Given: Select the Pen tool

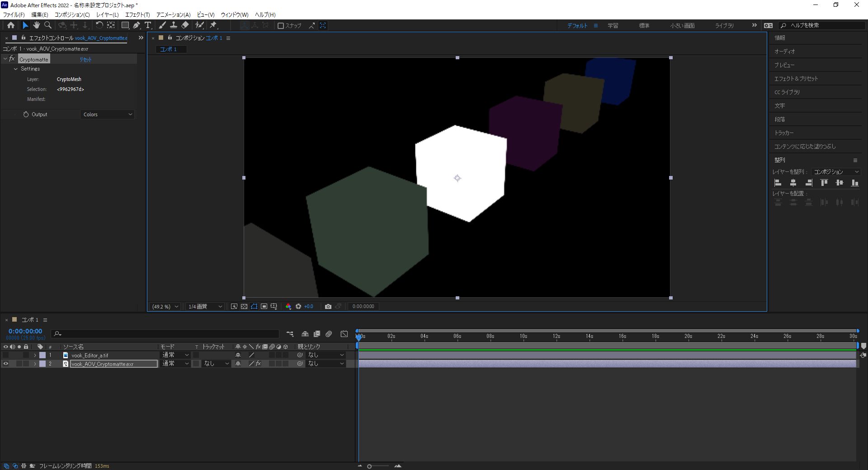Looking at the screenshot, I should (x=137, y=25).
